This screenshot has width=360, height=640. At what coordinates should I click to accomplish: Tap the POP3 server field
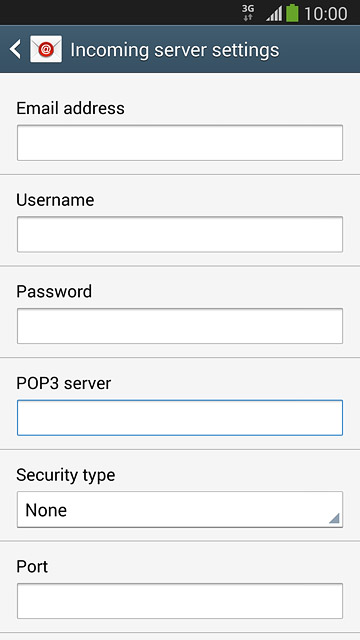(180, 418)
